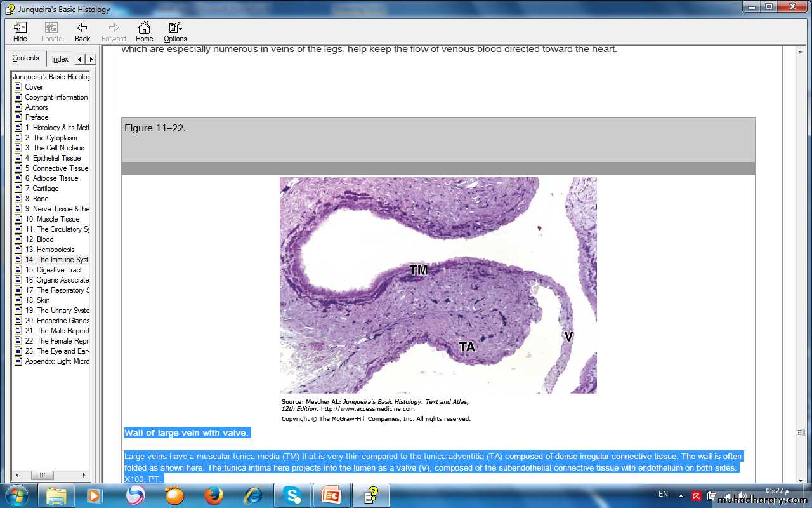This screenshot has height=508, width=812.
Task: Open Skype from the taskbar
Action: point(292,495)
